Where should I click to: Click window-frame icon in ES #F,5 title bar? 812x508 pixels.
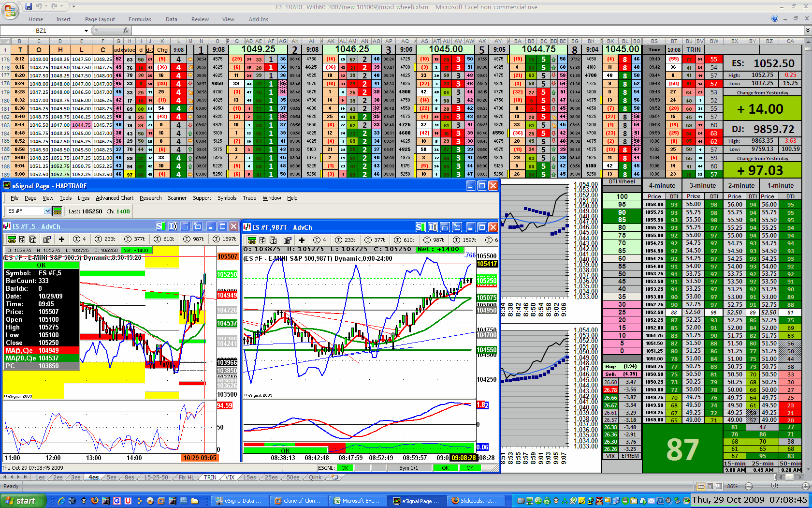click(186, 226)
